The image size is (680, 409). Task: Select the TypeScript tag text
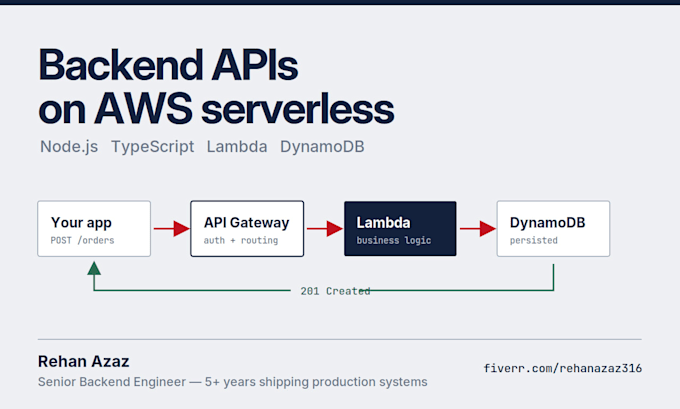152,147
